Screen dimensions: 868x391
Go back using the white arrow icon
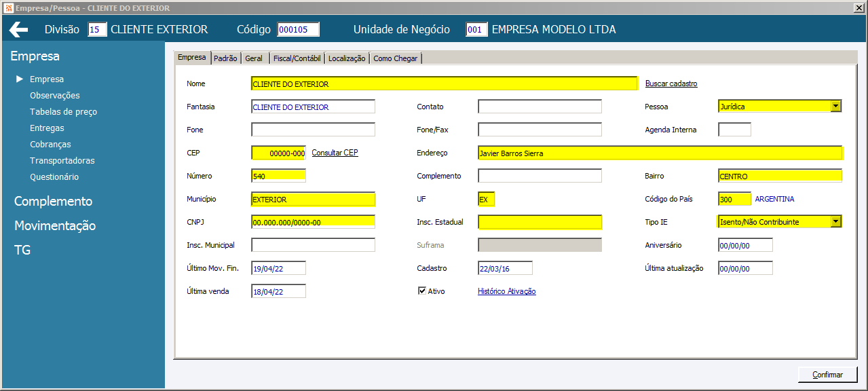pyautogui.click(x=18, y=29)
